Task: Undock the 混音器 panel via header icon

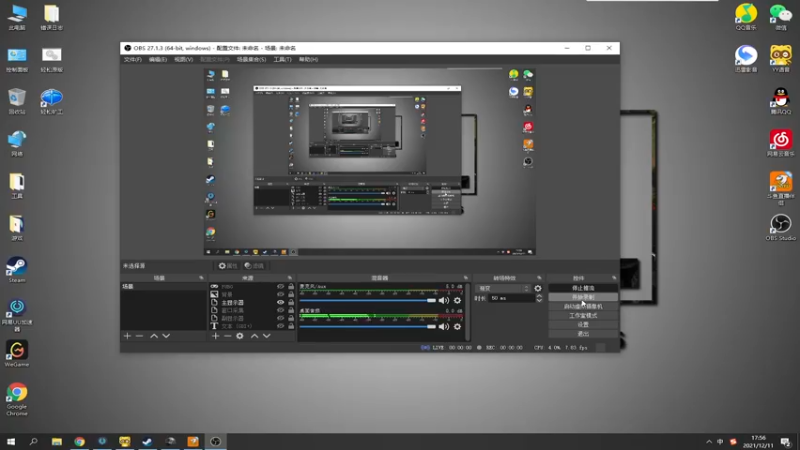Action: click(466, 278)
